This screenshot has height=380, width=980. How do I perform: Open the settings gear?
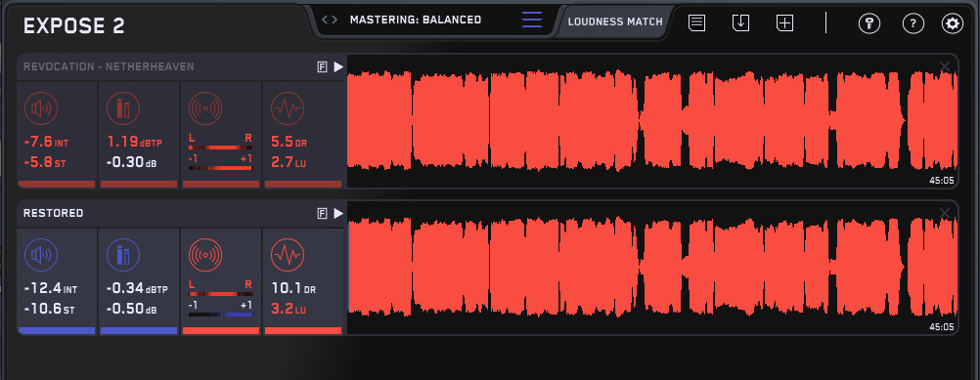click(953, 23)
